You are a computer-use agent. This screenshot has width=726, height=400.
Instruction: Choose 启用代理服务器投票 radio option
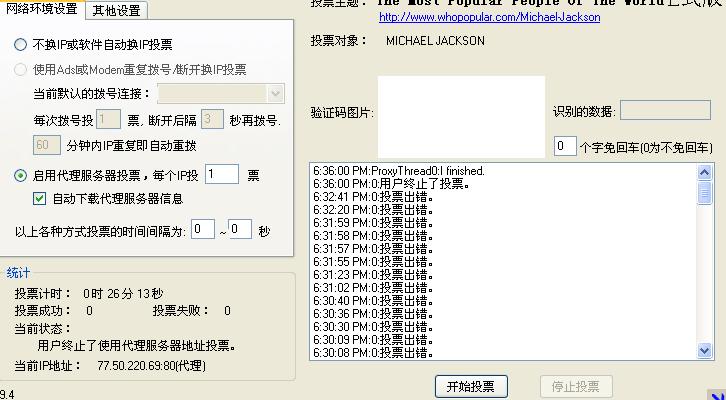[21, 176]
